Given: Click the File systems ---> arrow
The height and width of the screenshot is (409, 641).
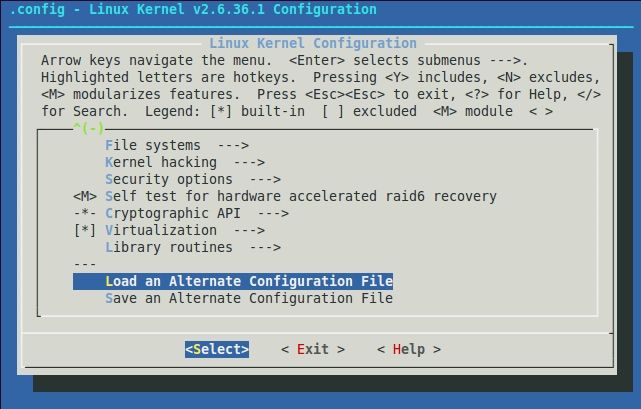Looking at the screenshot, I should coord(233,145).
